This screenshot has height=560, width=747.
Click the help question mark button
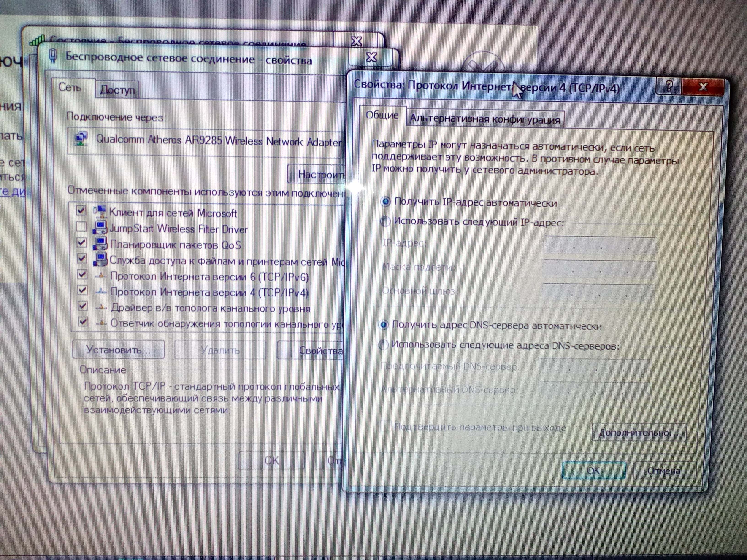(x=669, y=86)
